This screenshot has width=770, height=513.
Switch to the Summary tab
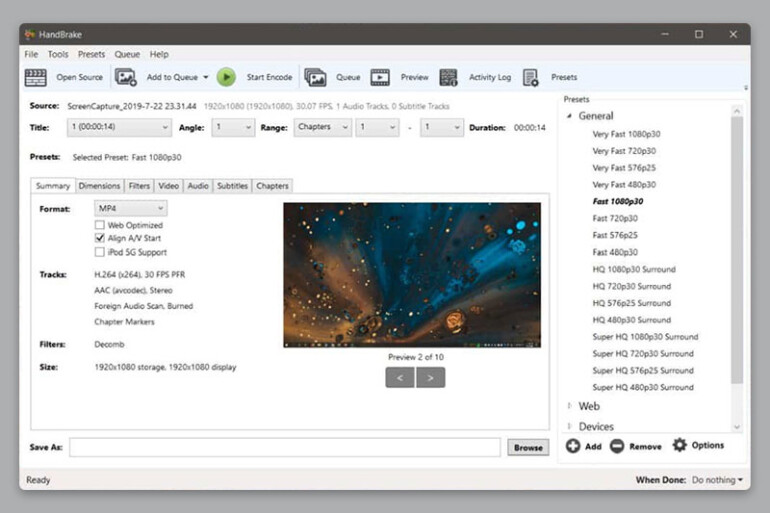[x=53, y=186]
